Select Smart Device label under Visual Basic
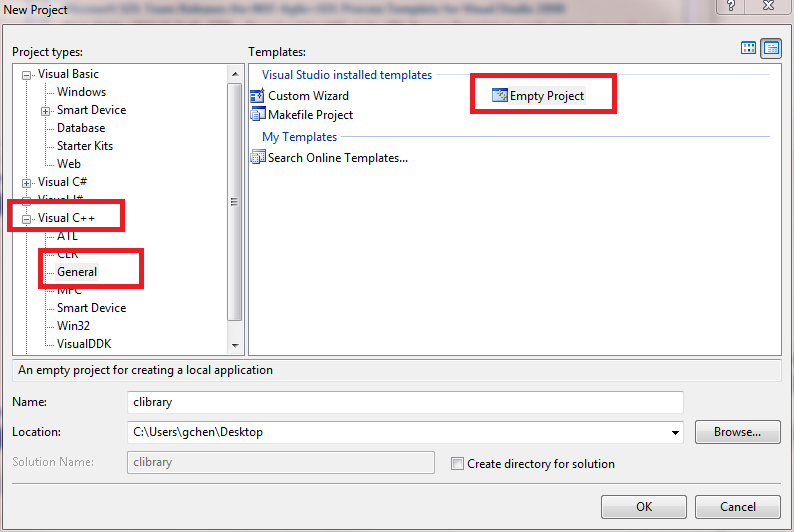The image size is (794, 532). [91, 110]
